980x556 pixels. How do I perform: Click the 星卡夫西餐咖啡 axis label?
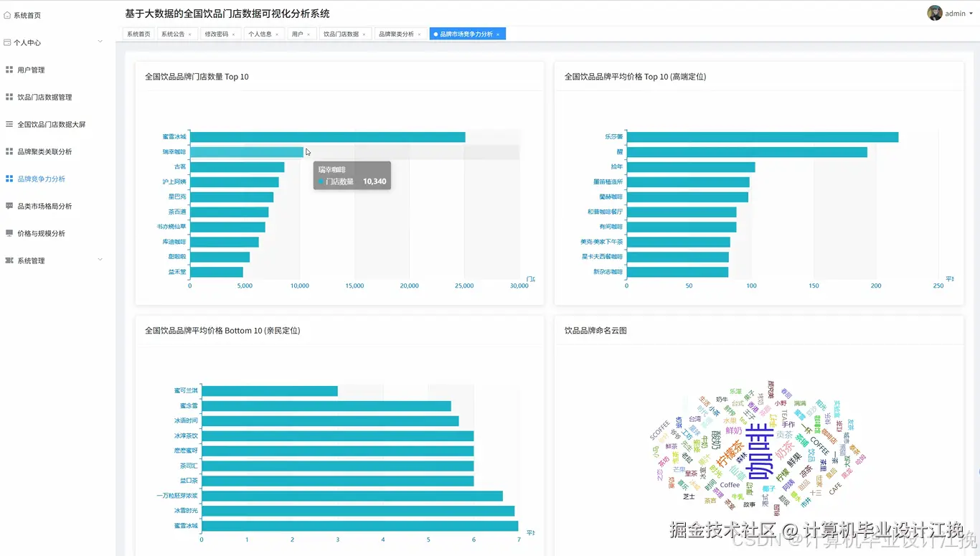603,257
